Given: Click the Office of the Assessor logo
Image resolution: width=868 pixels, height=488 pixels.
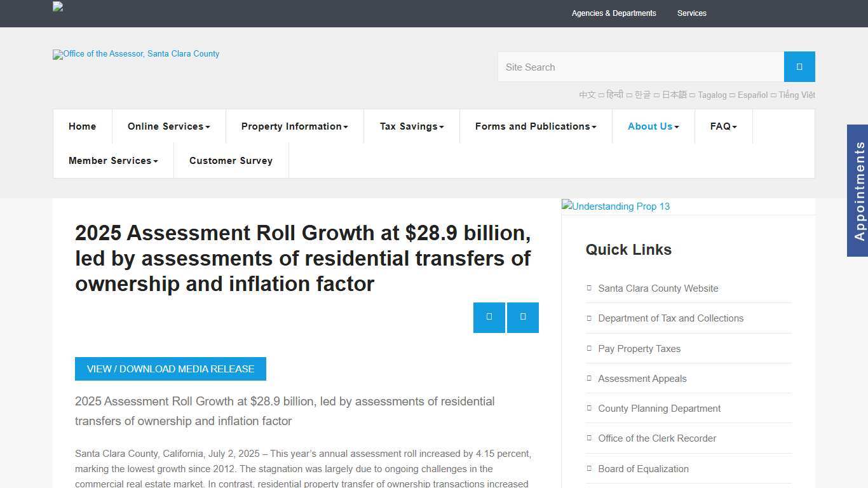Looking at the screenshot, I should point(135,55).
